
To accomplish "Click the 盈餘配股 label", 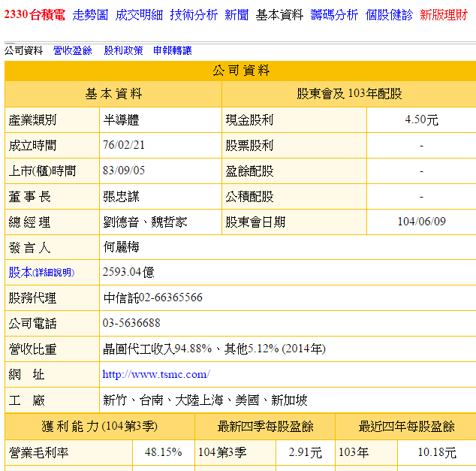I will coord(249,171).
